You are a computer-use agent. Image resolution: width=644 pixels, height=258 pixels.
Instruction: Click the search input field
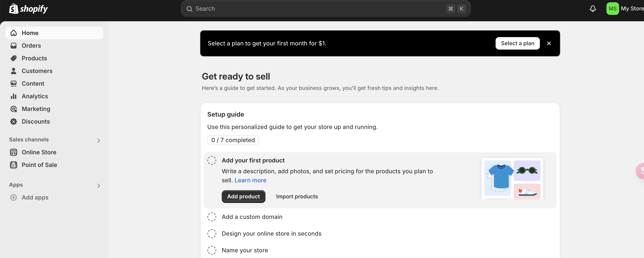click(x=325, y=9)
